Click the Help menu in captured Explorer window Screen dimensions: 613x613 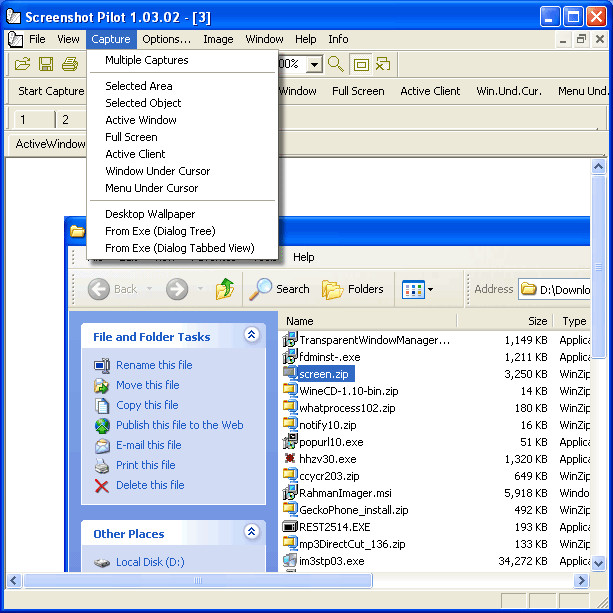[304, 257]
